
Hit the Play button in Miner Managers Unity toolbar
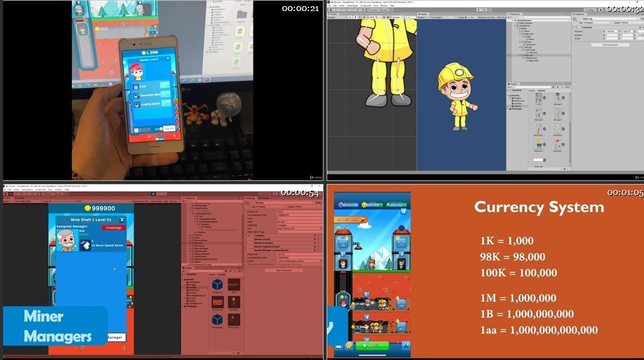click(153, 194)
